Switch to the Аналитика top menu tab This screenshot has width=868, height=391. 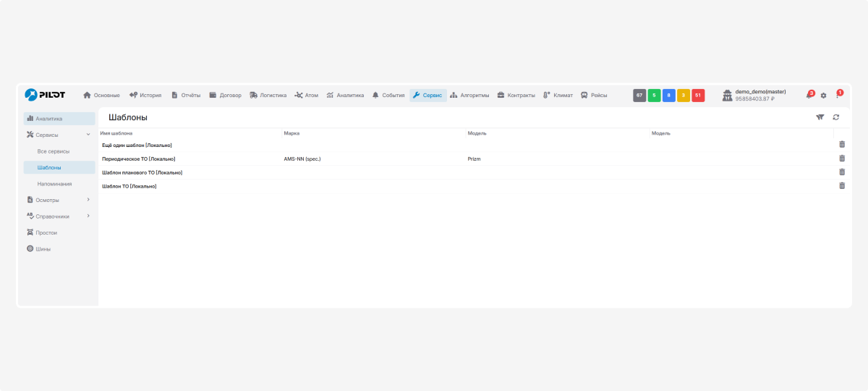[x=344, y=96]
